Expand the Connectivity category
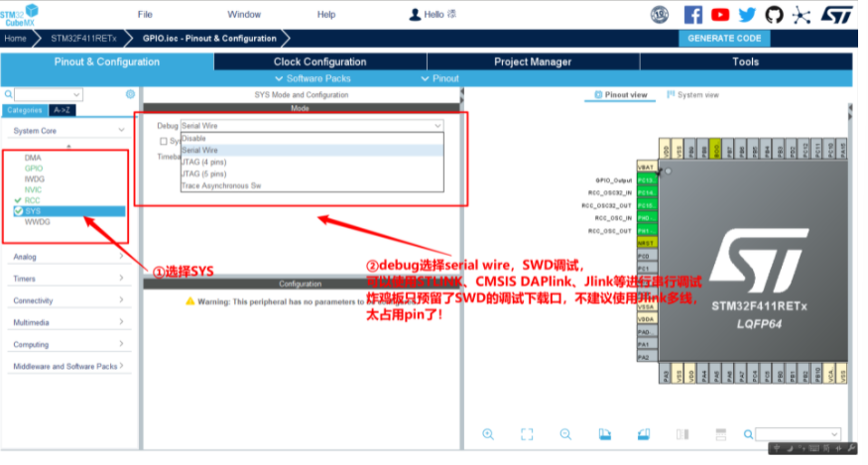 (x=68, y=300)
